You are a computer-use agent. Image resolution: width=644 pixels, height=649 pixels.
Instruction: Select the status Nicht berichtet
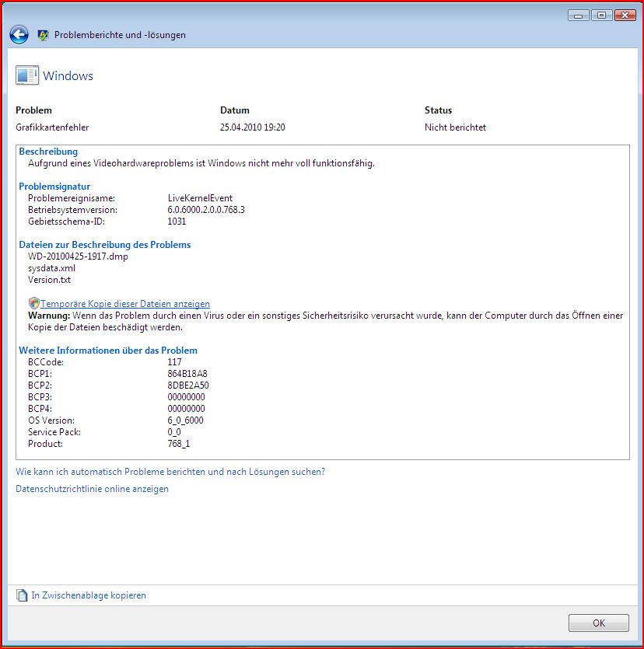click(x=455, y=127)
